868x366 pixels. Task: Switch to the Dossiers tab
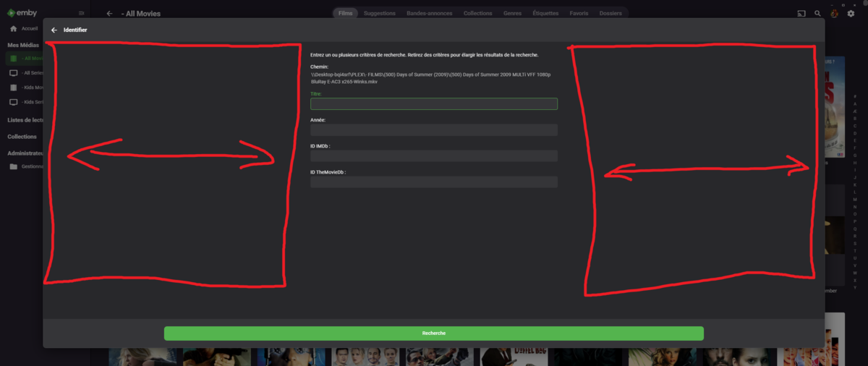pyautogui.click(x=610, y=13)
